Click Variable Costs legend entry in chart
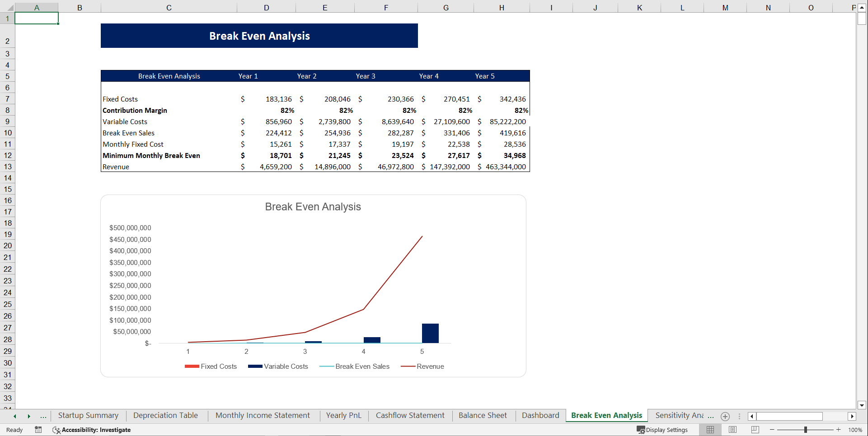Image resolution: width=868 pixels, height=436 pixels. pyautogui.click(x=278, y=366)
